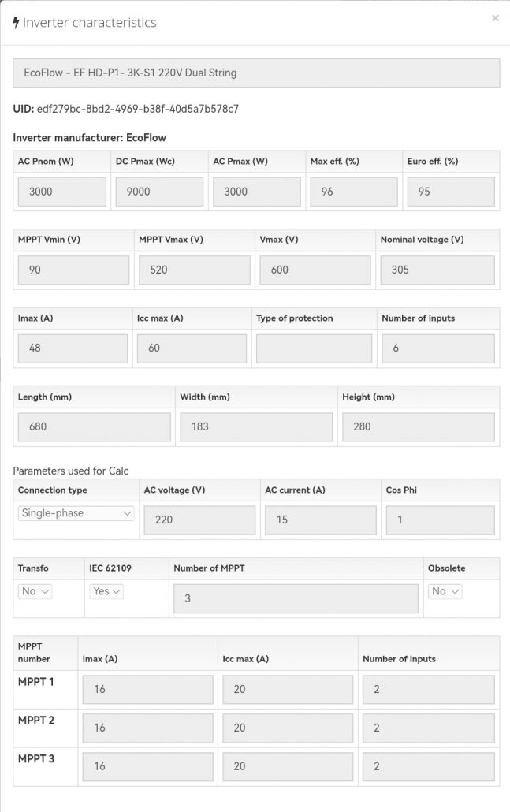Image resolution: width=510 pixels, height=812 pixels.
Task: Expand the Obsolete dropdown
Action: (x=445, y=591)
